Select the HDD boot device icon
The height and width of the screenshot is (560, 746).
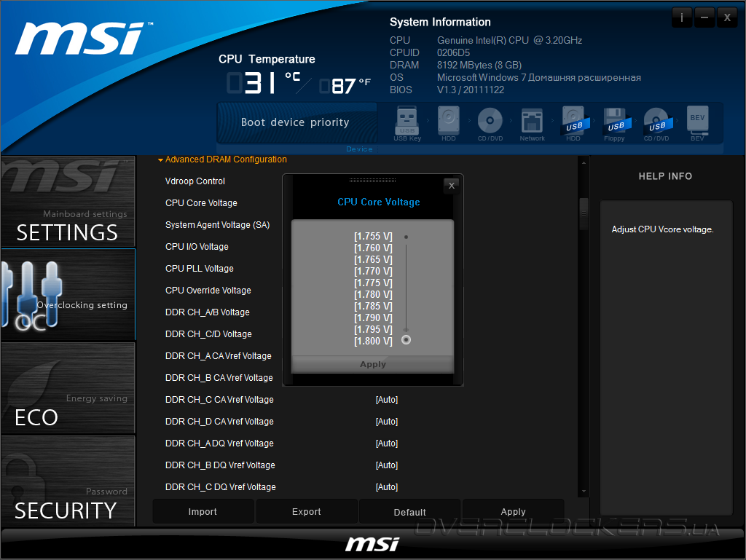click(448, 123)
